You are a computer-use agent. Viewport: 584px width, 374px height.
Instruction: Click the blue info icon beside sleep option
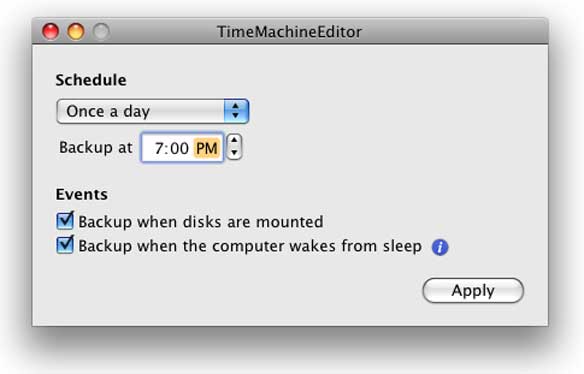(440, 247)
